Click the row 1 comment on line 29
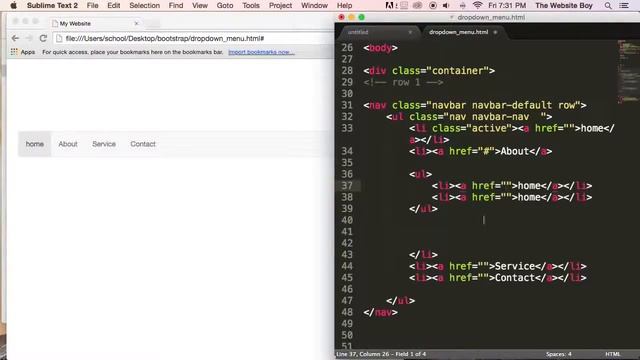Screen dimensions: 640x360 pos(403,82)
